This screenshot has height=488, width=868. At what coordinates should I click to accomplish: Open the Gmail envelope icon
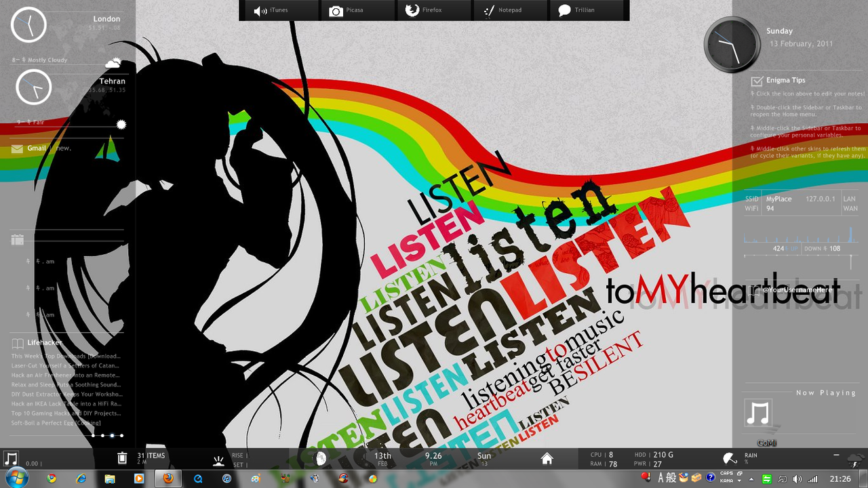pos(17,149)
